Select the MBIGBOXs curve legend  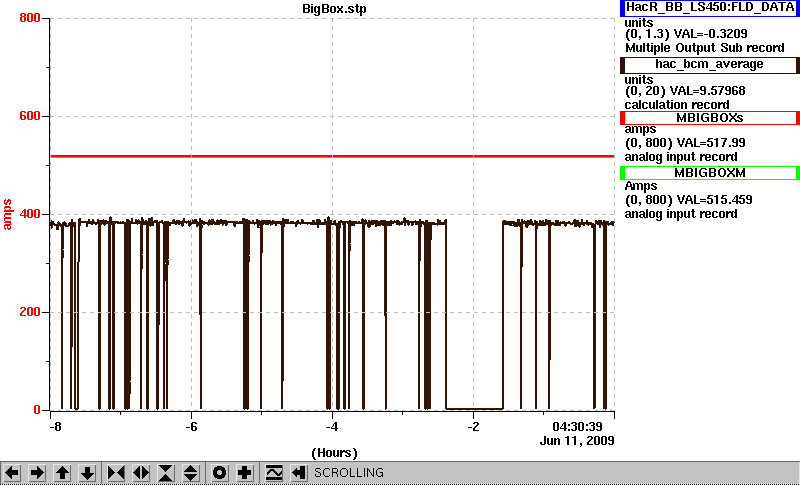[x=710, y=118]
